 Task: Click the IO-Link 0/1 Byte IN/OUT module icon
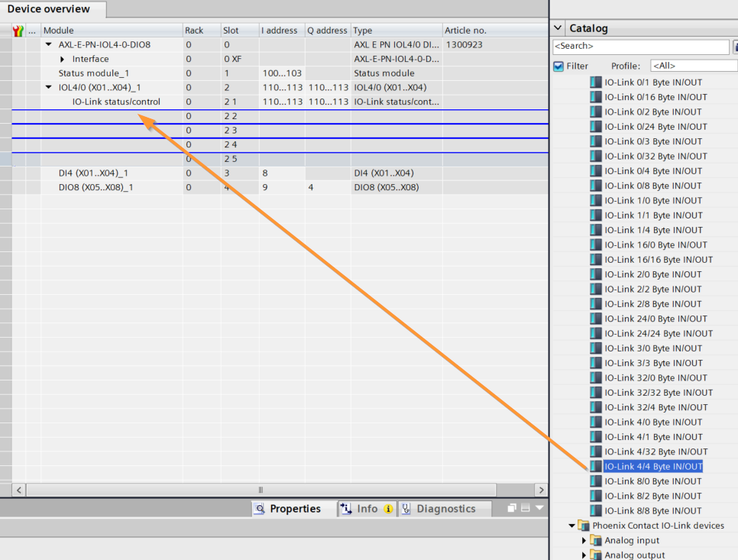click(x=596, y=82)
